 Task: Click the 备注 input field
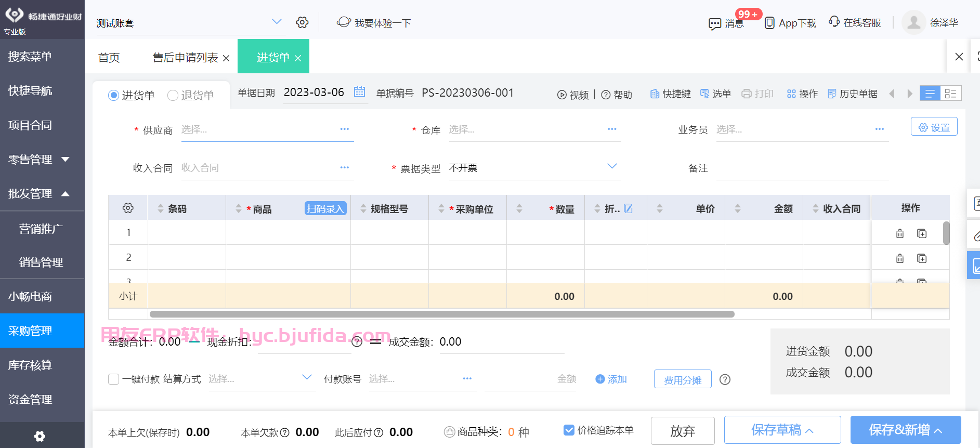802,168
